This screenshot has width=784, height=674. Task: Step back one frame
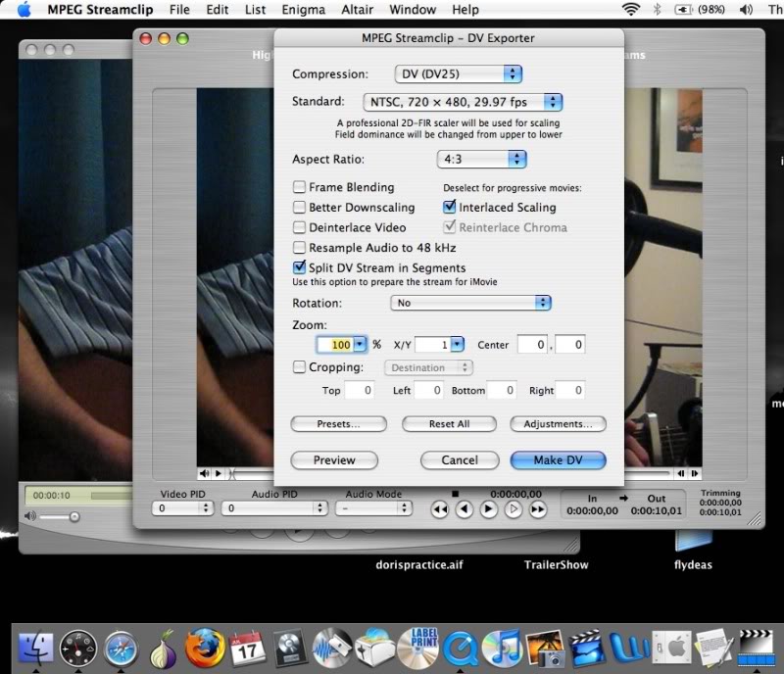pyautogui.click(x=465, y=509)
